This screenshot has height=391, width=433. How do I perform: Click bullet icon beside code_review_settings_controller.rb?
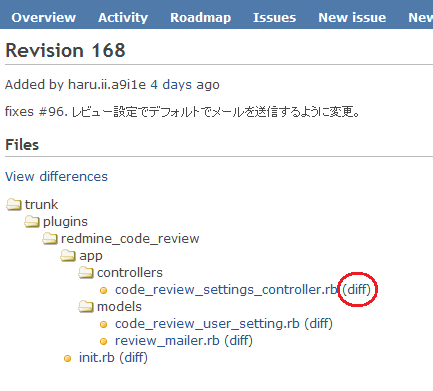104,290
